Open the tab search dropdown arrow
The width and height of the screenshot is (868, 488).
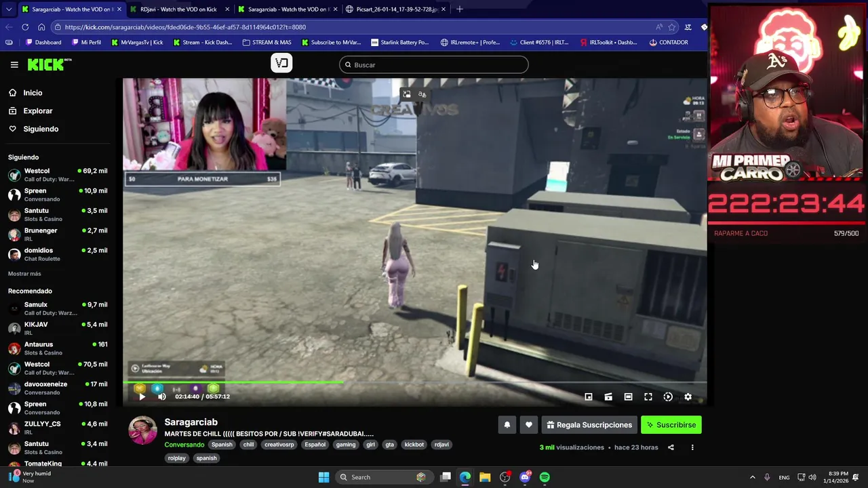click(9, 9)
